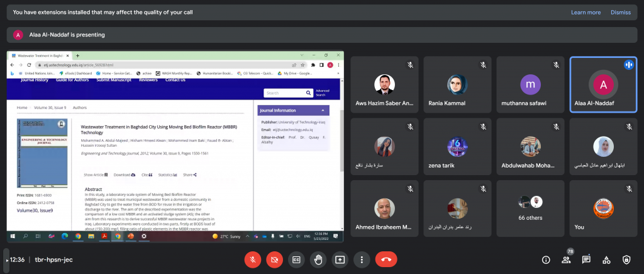The width and height of the screenshot is (644, 274).
Task: Expand the 66 others participant tile
Action: pos(530,208)
